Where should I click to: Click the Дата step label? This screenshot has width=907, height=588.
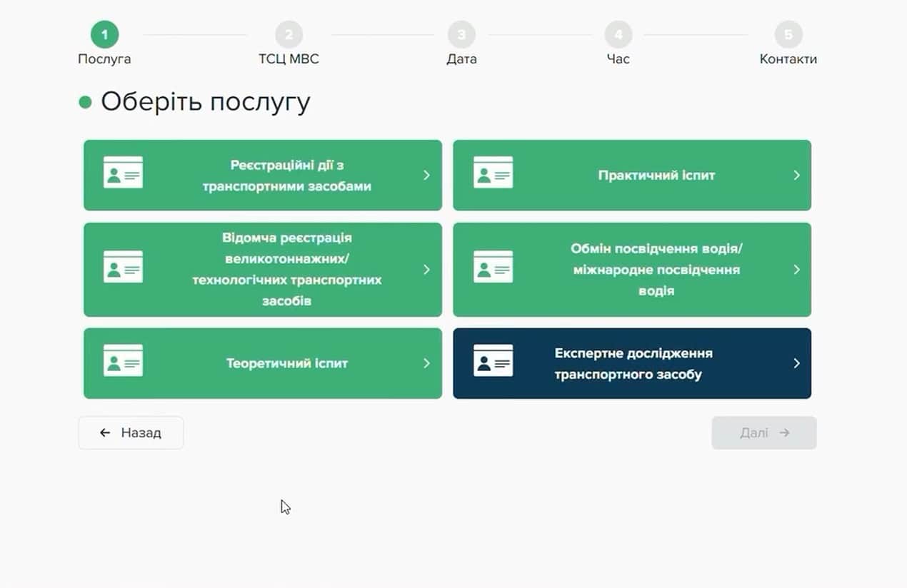pos(461,59)
